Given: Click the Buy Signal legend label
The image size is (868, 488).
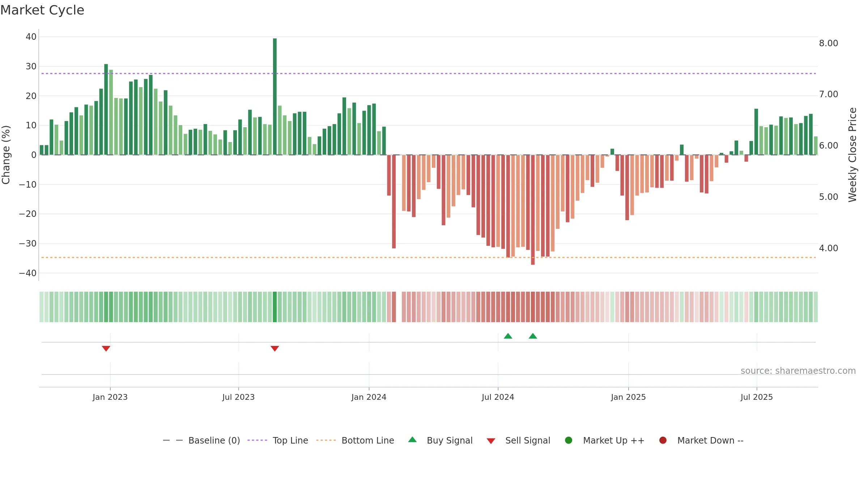Looking at the screenshot, I should (x=450, y=441).
